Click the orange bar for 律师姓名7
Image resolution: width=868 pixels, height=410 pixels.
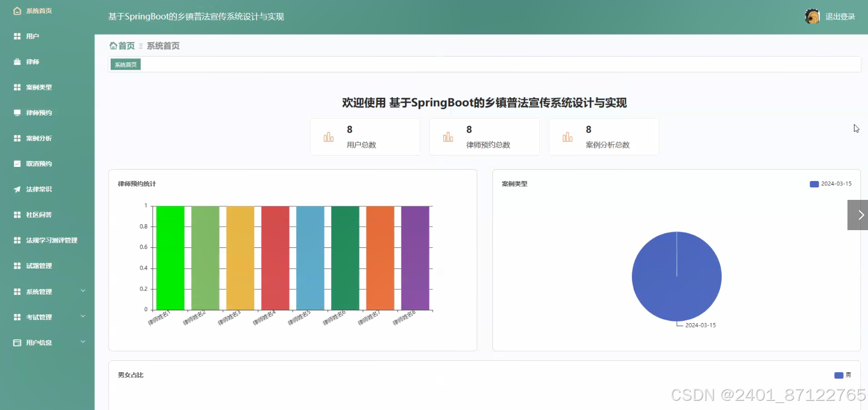pos(380,258)
